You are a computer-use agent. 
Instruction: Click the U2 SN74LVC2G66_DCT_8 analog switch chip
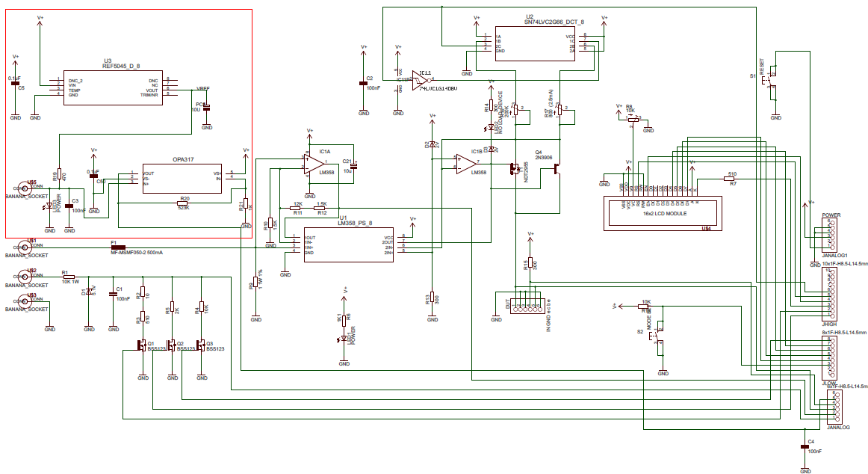[x=536, y=43]
